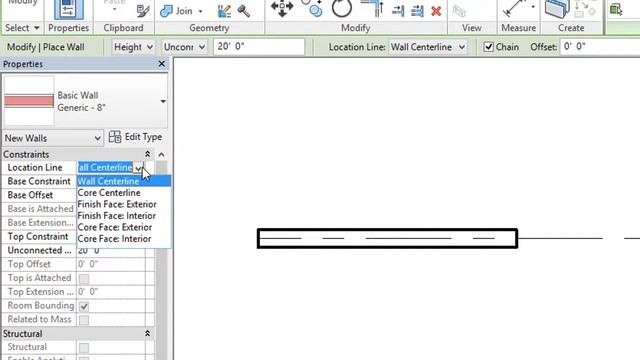The width and height of the screenshot is (640, 360).
Task: Toggle the Top is Attached checkbox
Action: point(84,279)
